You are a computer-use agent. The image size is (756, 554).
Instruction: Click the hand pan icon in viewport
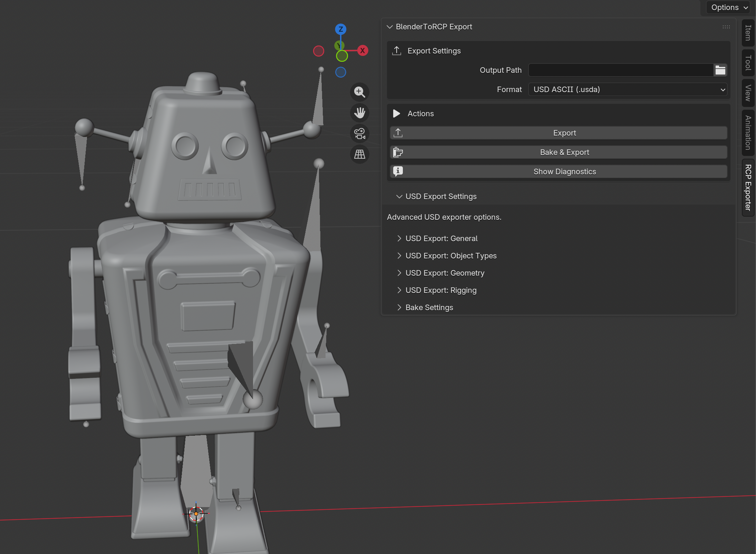(x=360, y=113)
